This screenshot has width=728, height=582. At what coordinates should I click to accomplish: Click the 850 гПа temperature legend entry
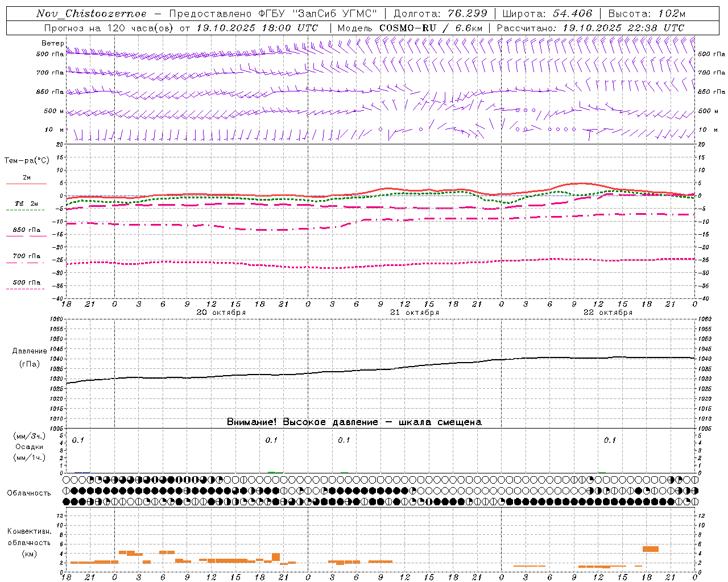coord(27,230)
